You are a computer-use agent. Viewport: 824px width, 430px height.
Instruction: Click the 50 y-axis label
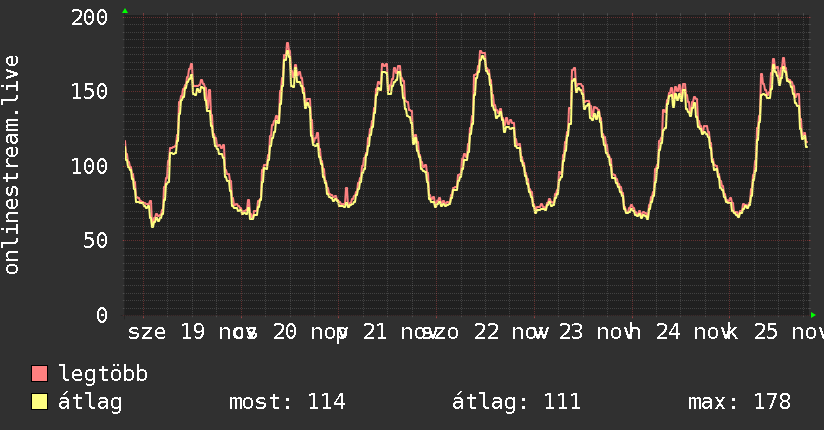[95, 241]
